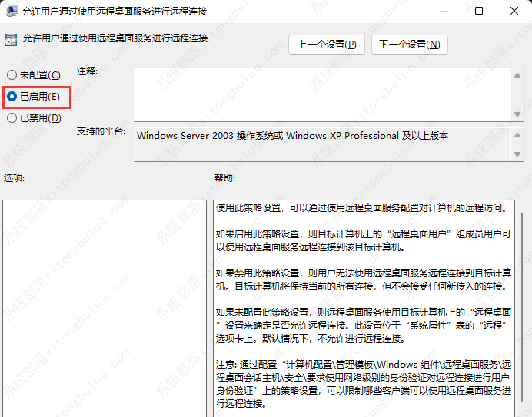Choose the 已启用(E) radio option
This screenshot has width=532, height=417.
point(12,97)
